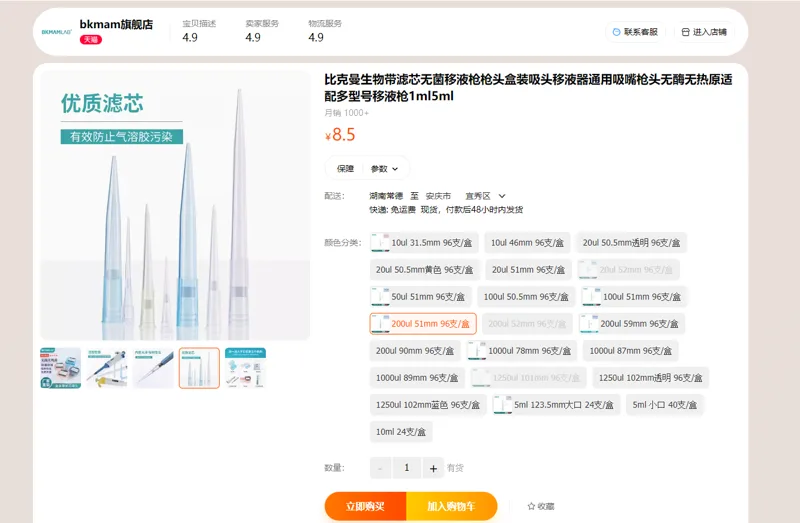800x523 pixels.
Task: Select option 20ul 51mm 96支/盒
Action: pos(528,269)
